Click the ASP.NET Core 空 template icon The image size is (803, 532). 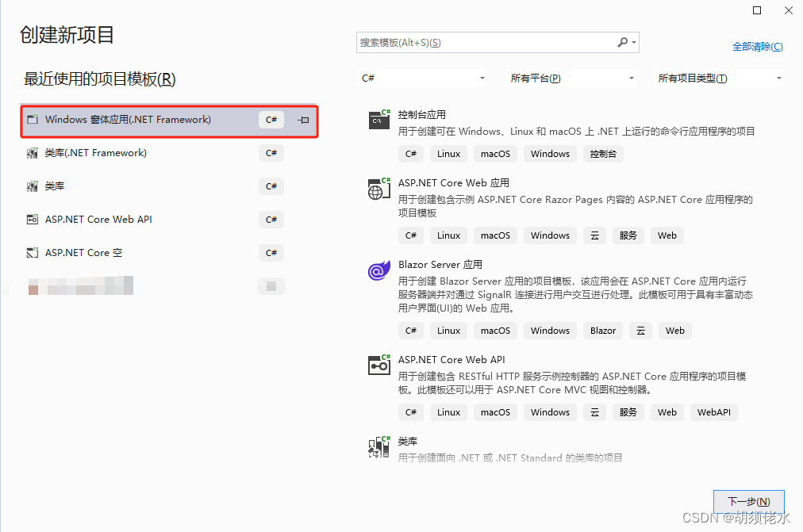(x=33, y=252)
